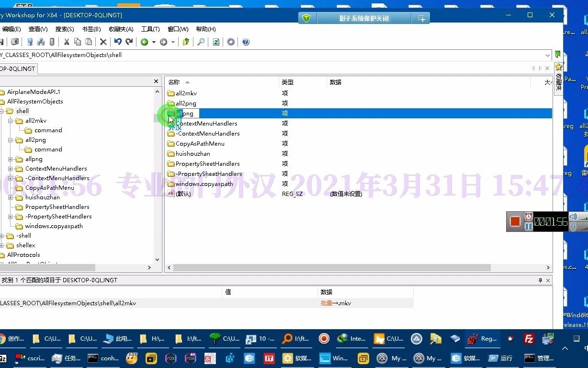Click the Undo arrow icon

117,42
